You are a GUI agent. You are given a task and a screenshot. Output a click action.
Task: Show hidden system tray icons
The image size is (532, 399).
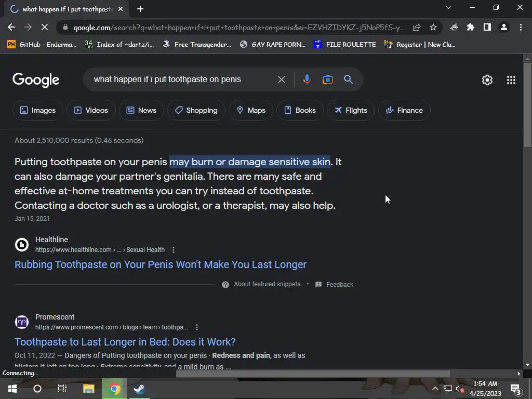[435, 389]
